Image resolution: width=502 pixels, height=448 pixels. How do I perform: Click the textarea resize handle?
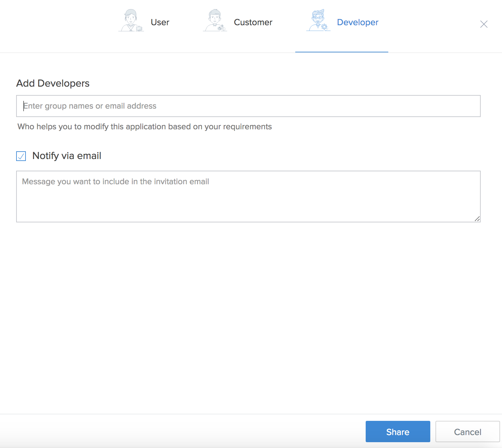[x=477, y=219]
